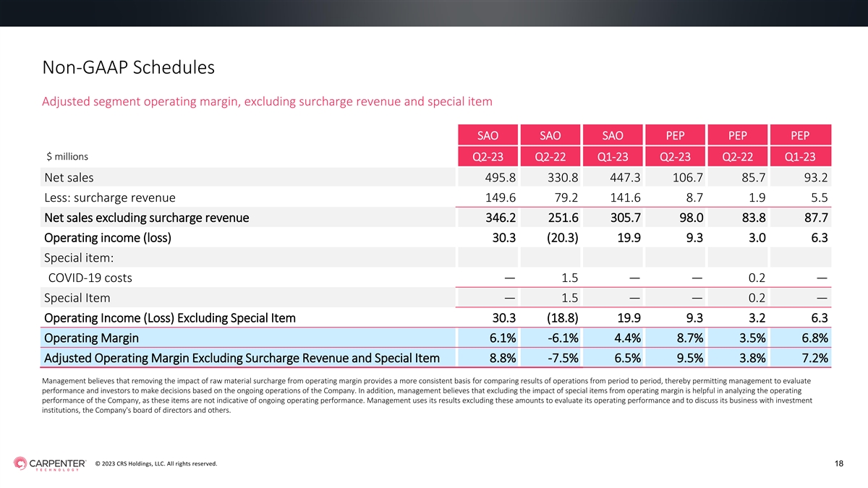Viewport: 868px width, 488px height.
Task: Click the CRS Holdings copyright notice
Action: (x=156, y=463)
